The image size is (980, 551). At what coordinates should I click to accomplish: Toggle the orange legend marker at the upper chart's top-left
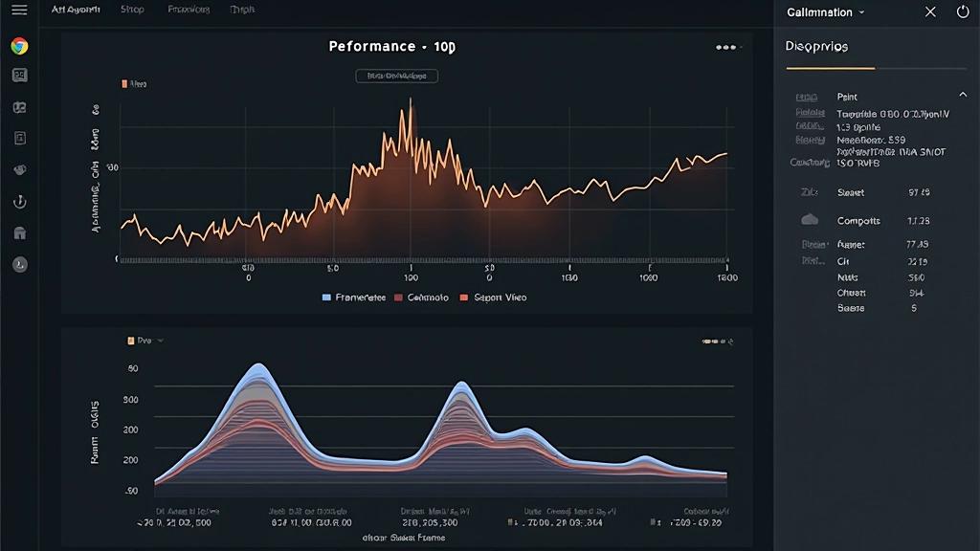tap(124, 84)
